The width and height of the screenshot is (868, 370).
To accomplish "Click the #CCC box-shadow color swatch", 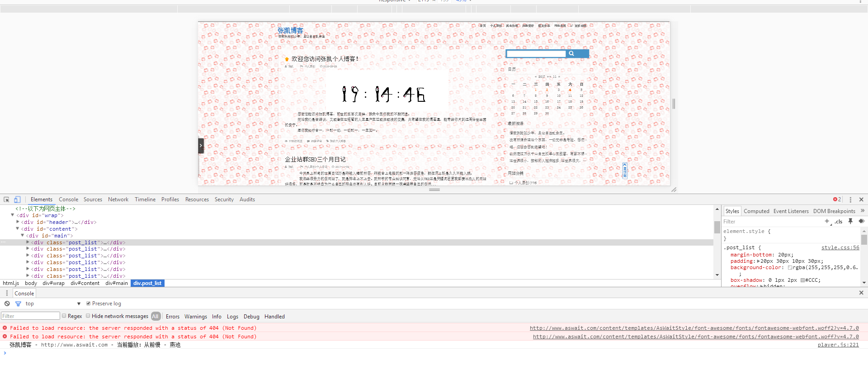I will pos(802,280).
